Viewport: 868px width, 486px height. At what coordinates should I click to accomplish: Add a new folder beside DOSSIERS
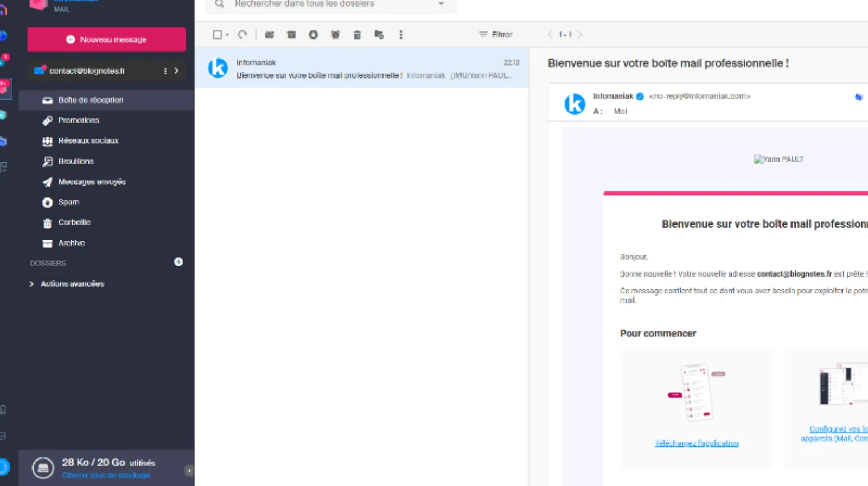178,262
